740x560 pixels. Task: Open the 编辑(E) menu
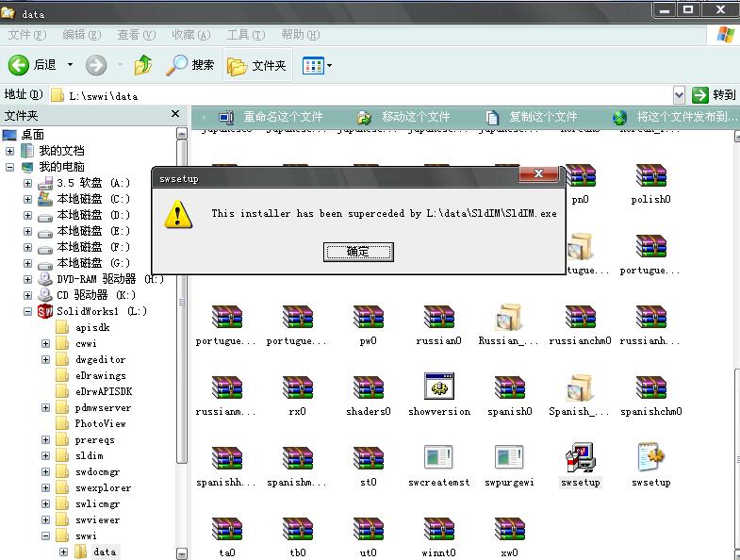[82, 35]
